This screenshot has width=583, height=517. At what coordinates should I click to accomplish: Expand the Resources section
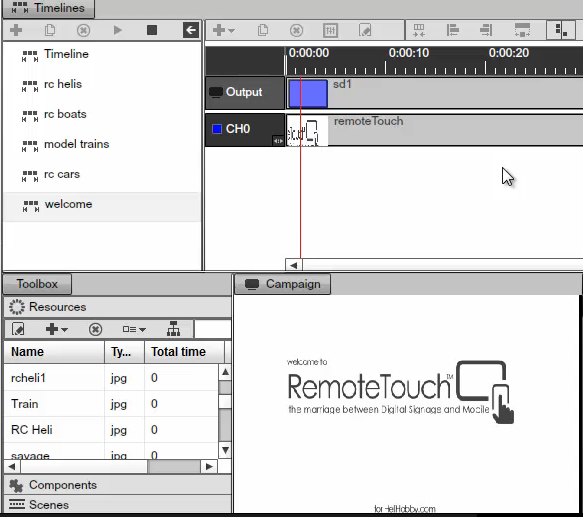click(x=117, y=307)
